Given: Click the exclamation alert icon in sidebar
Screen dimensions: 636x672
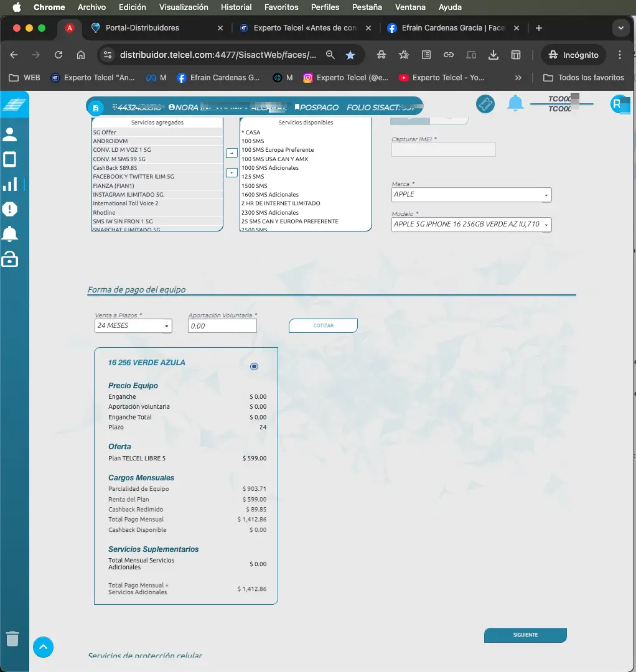Looking at the screenshot, I should pyautogui.click(x=10, y=209).
